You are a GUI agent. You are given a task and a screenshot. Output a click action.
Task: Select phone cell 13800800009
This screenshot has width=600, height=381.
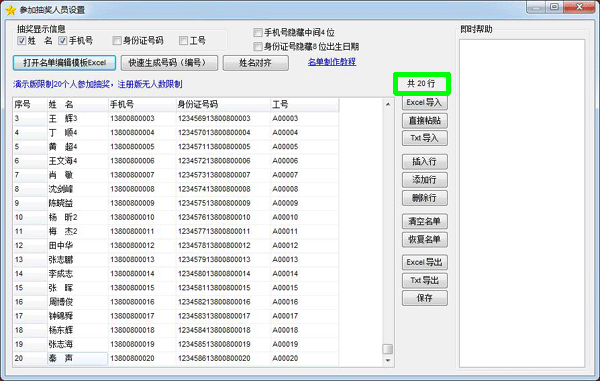click(x=142, y=203)
